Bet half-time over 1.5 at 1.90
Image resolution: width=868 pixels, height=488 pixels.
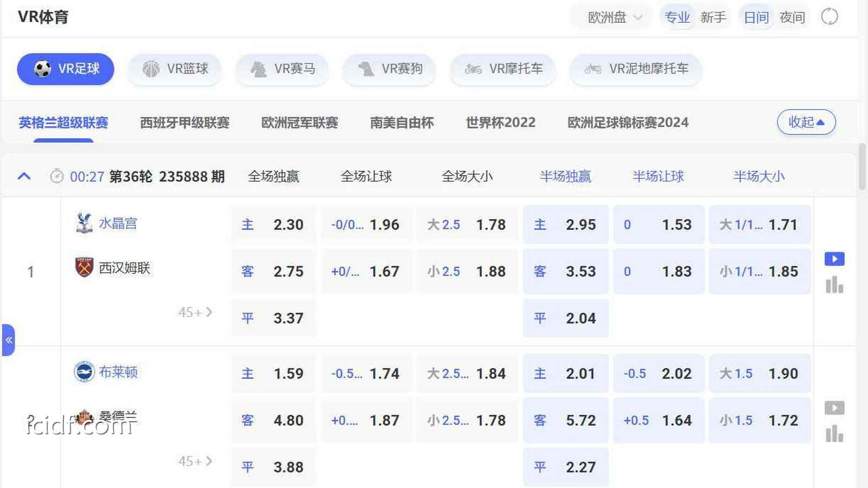(759, 374)
